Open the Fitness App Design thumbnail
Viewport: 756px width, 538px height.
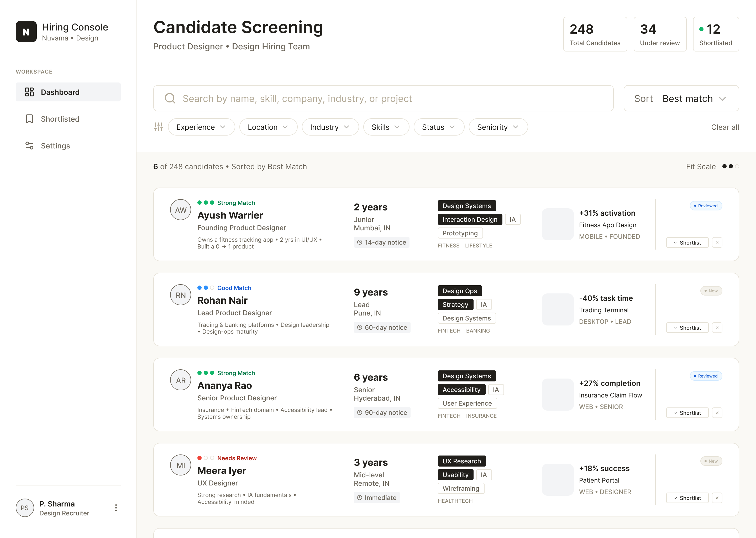(557, 224)
